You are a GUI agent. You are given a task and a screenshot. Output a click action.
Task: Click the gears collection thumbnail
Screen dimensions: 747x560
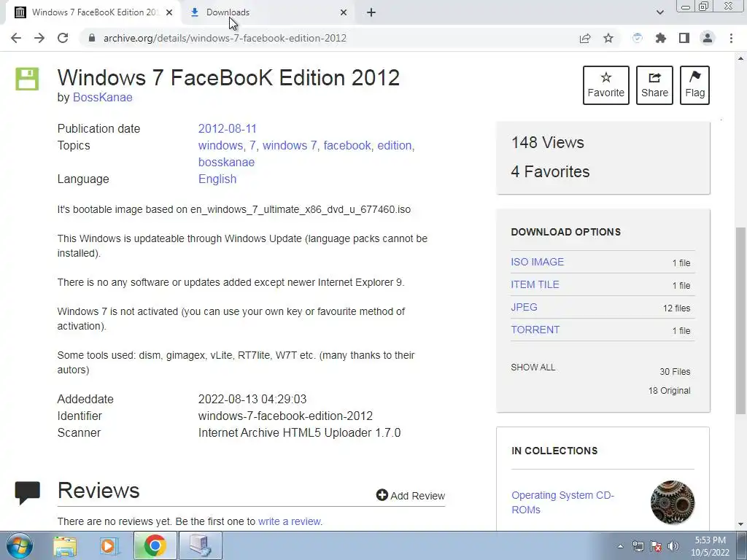click(672, 502)
